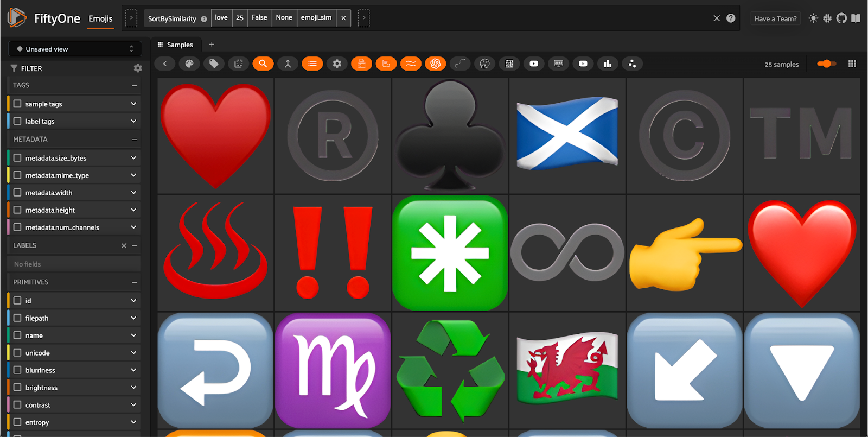Image resolution: width=868 pixels, height=437 pixels.
Task: Click the Have a Team? button
Action: [x=776, y=18]
